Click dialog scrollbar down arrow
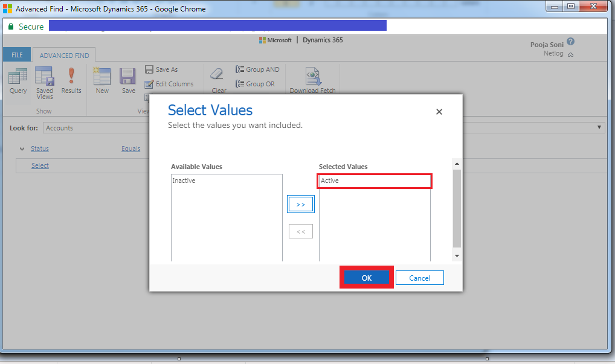The image size is (615, 364). pyautogui.click(x=457, y=256)
